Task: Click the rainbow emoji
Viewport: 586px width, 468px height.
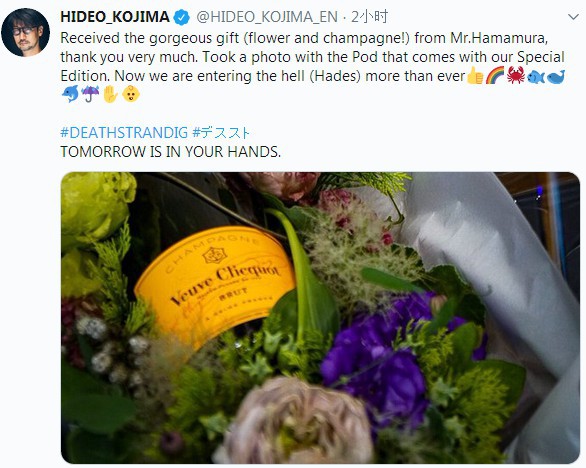Action: [495, 76]
